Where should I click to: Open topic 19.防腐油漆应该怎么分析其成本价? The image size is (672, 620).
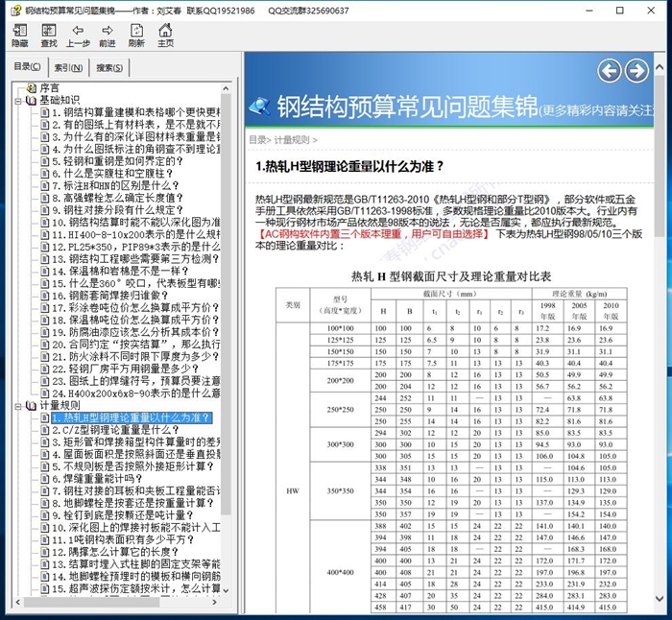pos(135,332)
